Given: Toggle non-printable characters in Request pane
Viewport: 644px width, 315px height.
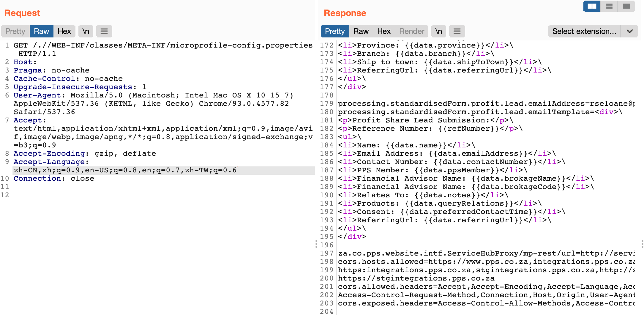Looking at the screenshot, I should coord(86,31).
